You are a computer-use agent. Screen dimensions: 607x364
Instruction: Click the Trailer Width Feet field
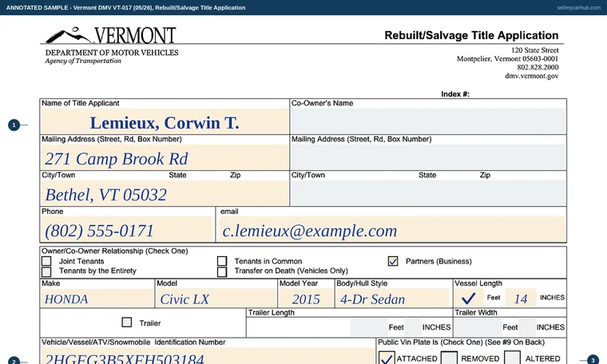pos(478,327)
